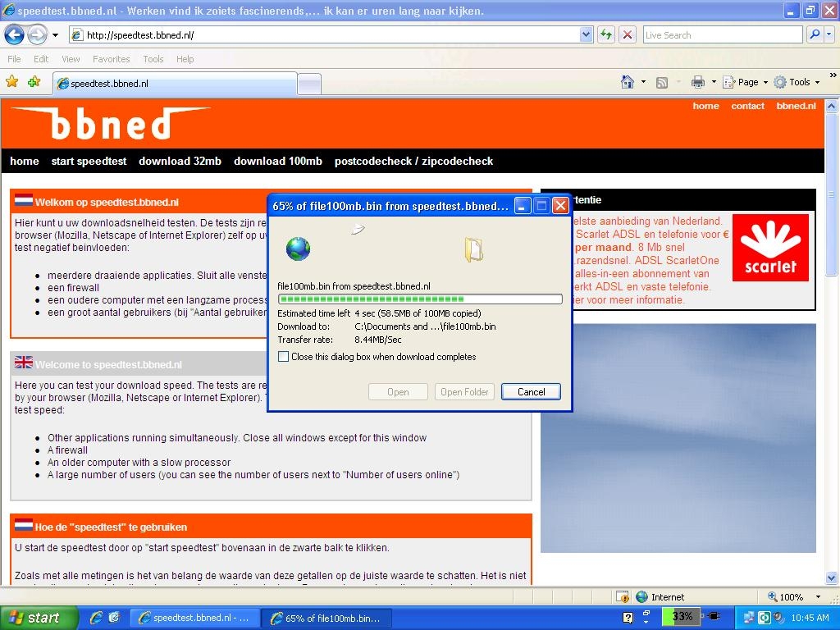Click inside the Live Search box
This screenshot has height=630, width=840.
pos(723,35)
